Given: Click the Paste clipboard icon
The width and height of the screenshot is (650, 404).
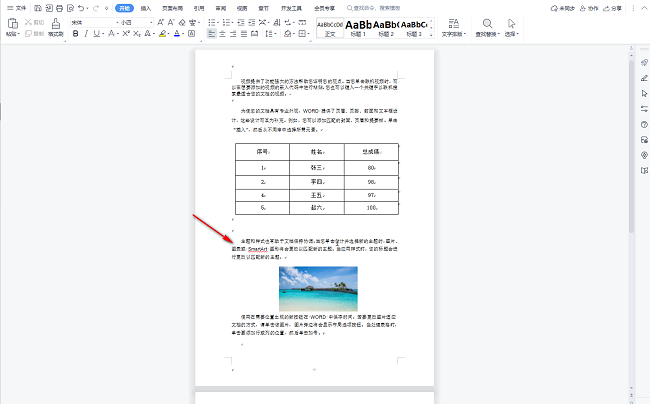Looking at the screenshot, I should coord(12,23).
